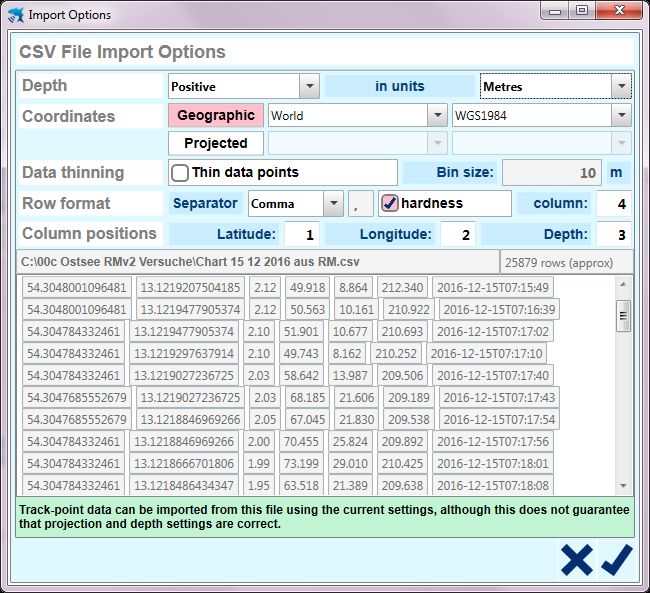Select the Projected coordinates option
Viewport: 650px width, 593px height.
216,143
